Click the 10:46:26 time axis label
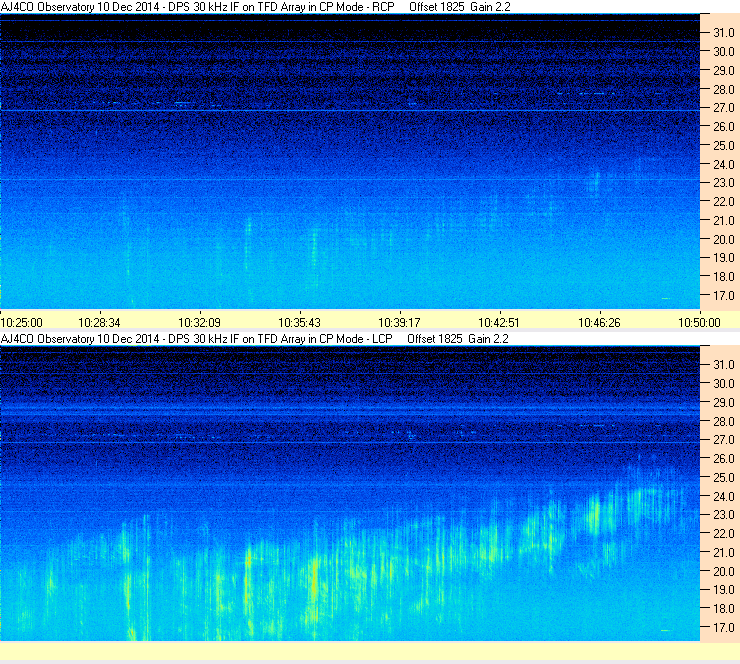Viewport: 740px width, 664px height. 599,323
